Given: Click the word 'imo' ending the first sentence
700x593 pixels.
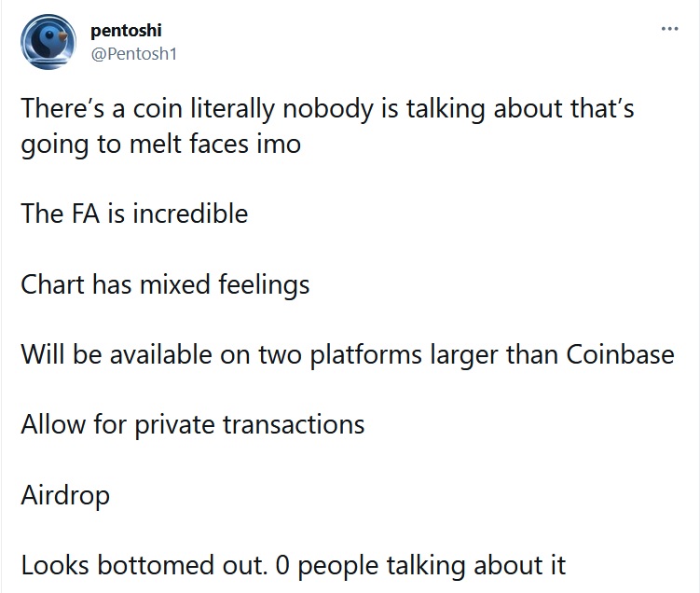Looking at the screenshot, I should point(279,145).
